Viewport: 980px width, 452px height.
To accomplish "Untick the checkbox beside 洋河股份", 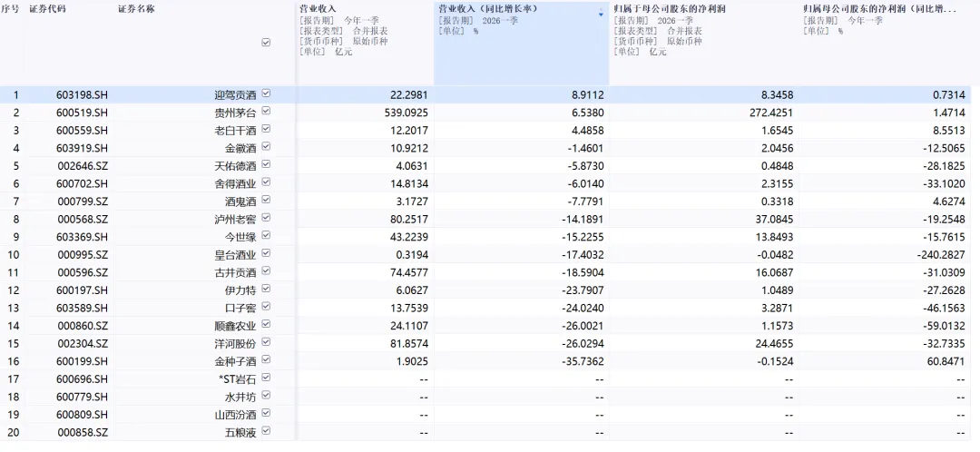I will (x=266, y=342).
